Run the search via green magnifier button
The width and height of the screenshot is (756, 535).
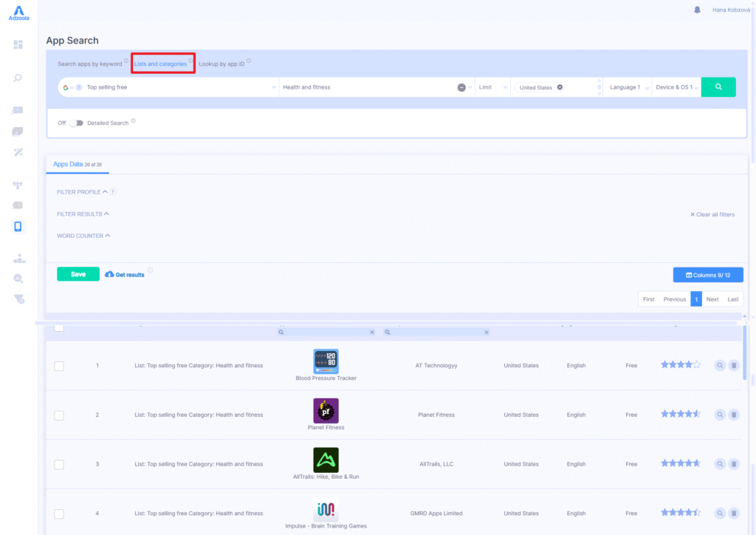[x=718, y=86]
